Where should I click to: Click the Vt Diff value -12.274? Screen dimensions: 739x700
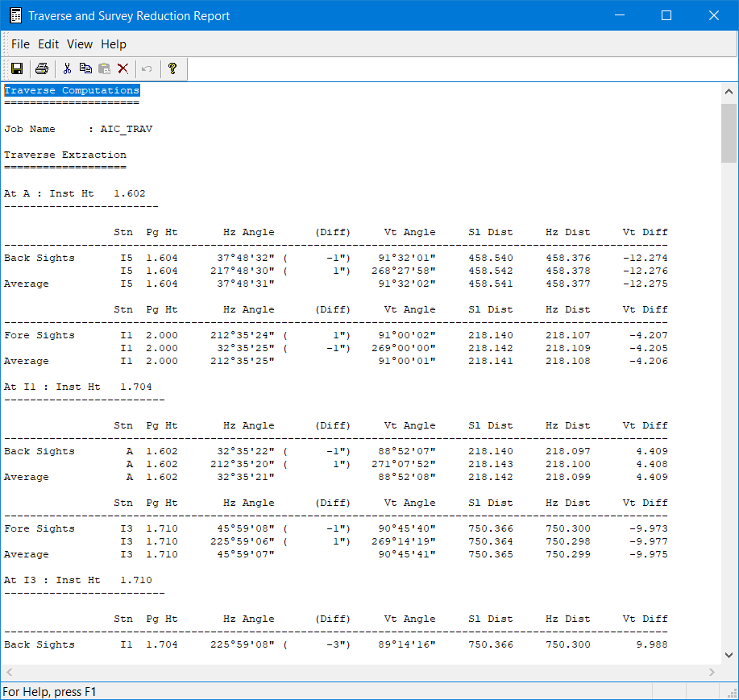[646, 258]
